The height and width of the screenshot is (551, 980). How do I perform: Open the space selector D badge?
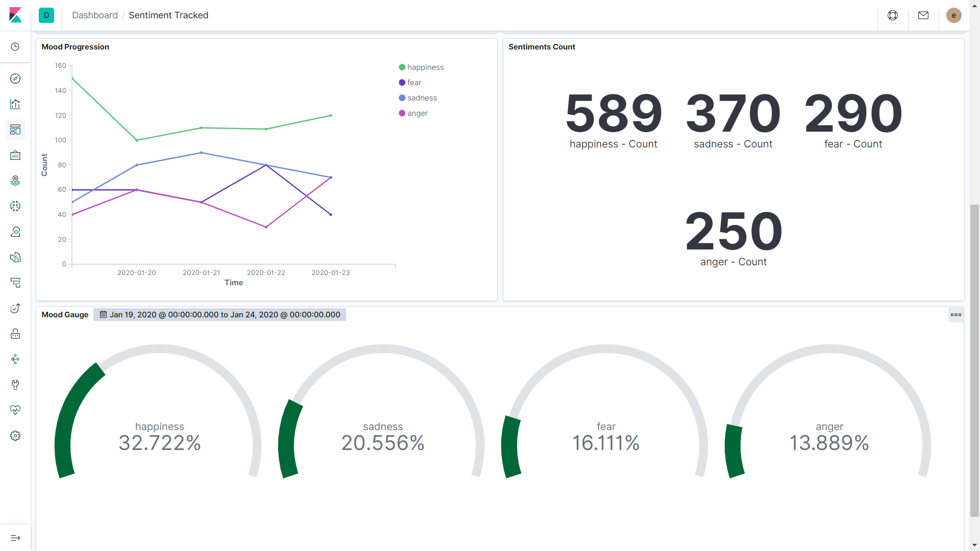pyautogui.click(x=46, y=15)
